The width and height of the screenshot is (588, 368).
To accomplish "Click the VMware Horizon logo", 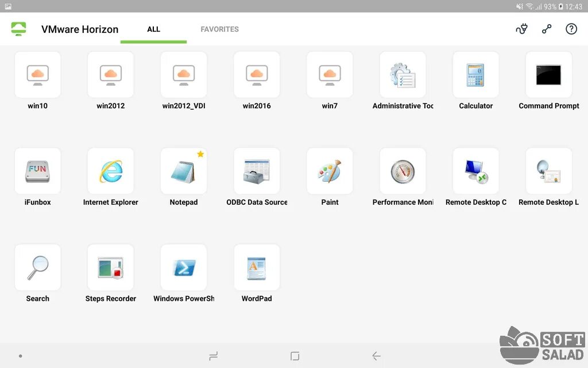I will (18, 29).
